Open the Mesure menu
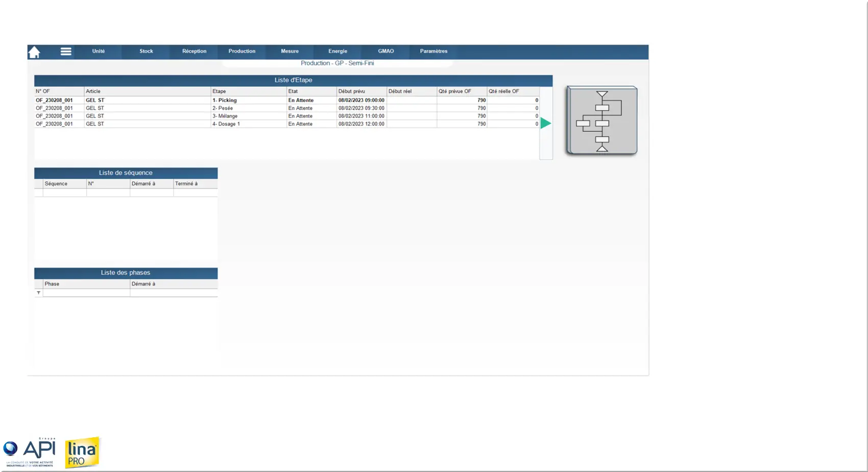The height and width of the screenshot is (472, 868). coord(290,51)
